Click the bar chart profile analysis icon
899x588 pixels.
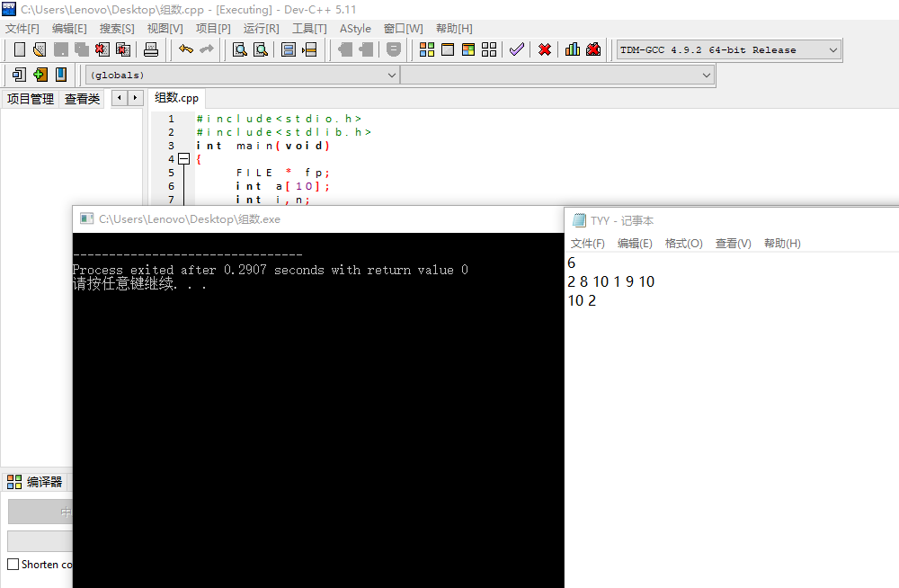[572, 50]
